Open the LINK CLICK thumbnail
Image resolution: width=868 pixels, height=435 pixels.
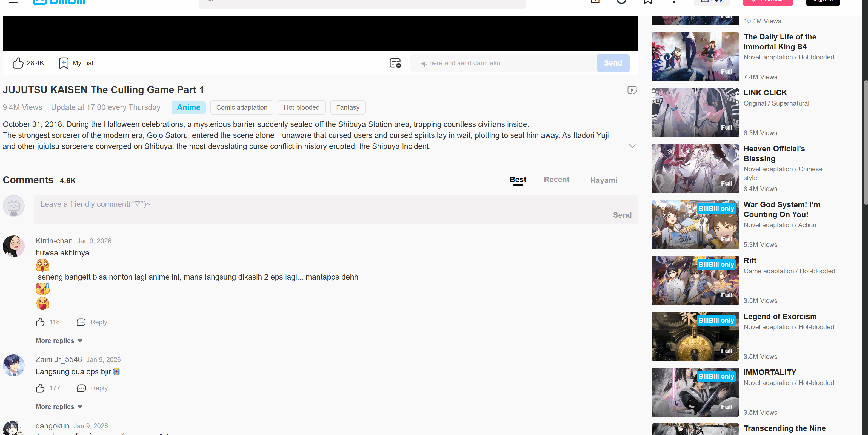tap(695, 113)
